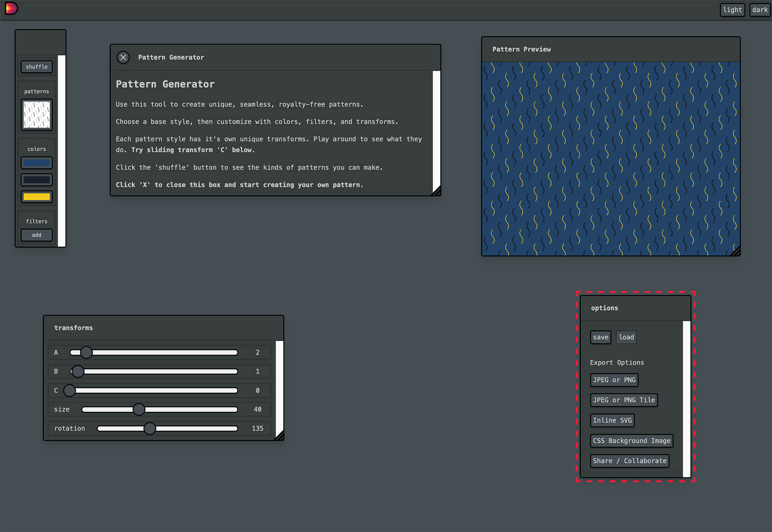Image resolution: width=772 pixels, height=532 pixels.
Task: Export as Inline SVG
Action: 612,421
